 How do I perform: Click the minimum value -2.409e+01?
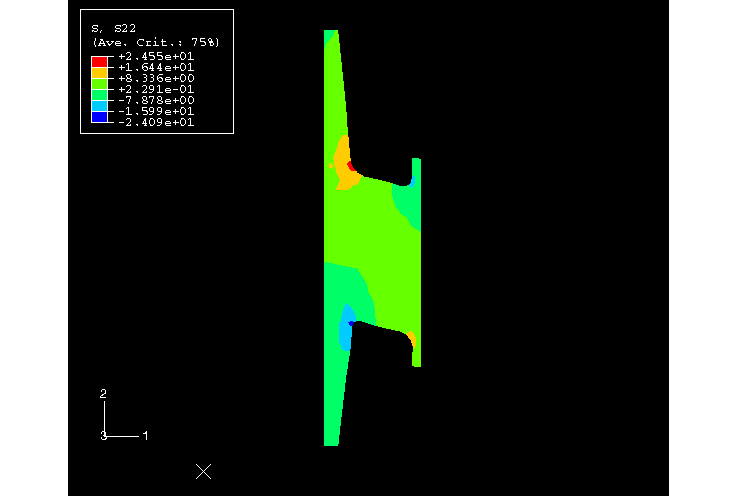pos(156,122)
